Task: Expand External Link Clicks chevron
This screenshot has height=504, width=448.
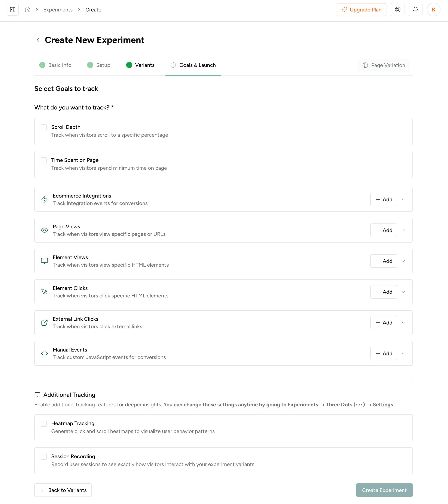Action: pyautogui.click(x=403, y=323)
